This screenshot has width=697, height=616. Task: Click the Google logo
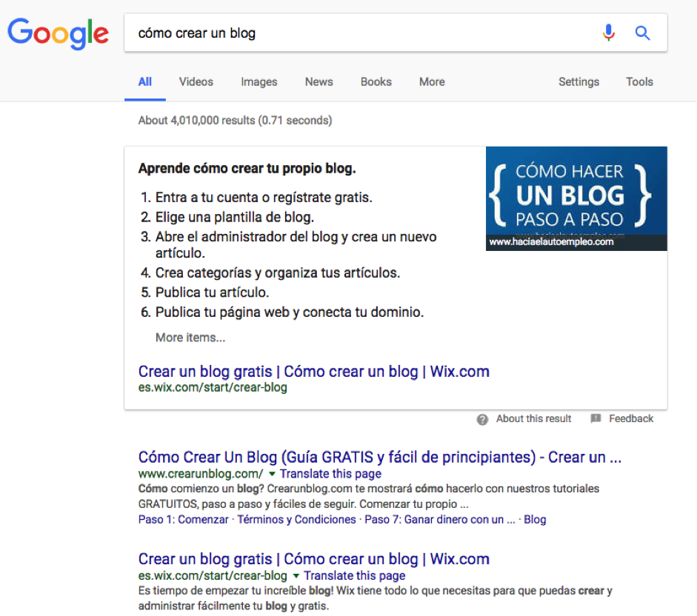pyautogui.click(x=58, y=33)
